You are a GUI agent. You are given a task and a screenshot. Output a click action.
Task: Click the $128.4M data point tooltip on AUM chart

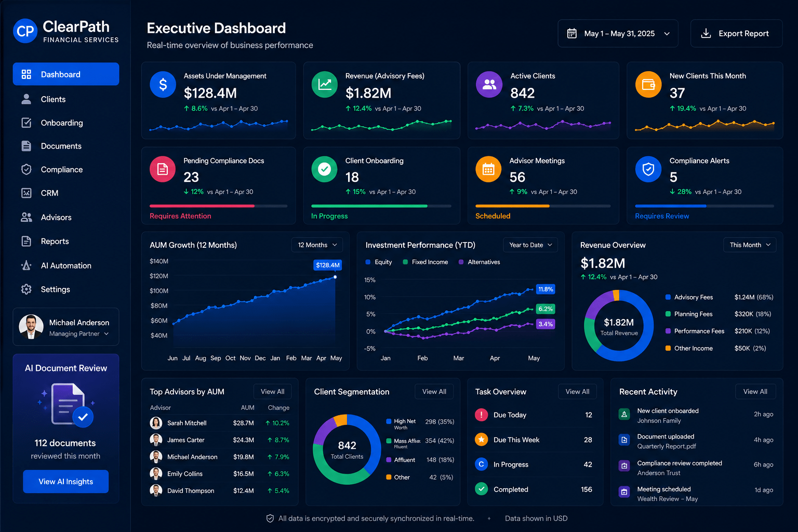coord(328,265)
